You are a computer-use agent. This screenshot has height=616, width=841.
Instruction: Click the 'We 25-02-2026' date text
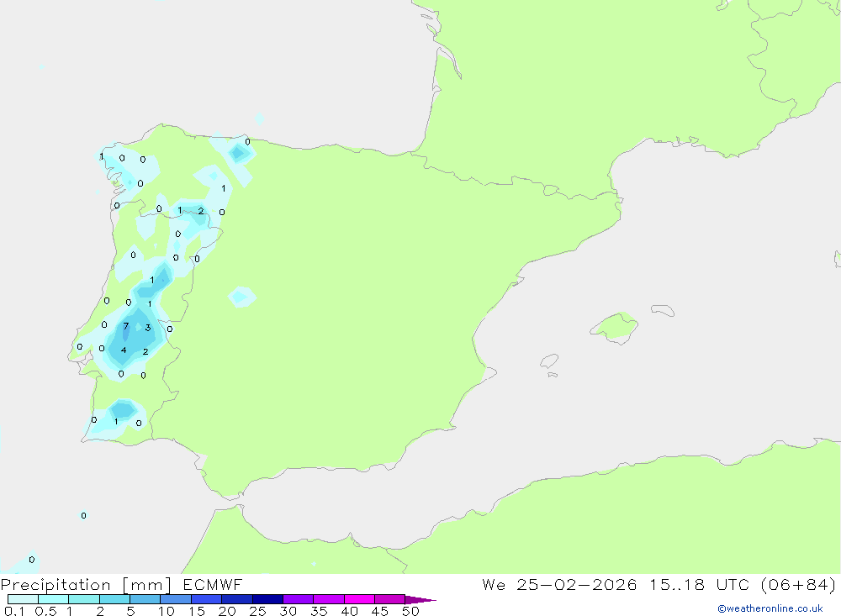559,585
